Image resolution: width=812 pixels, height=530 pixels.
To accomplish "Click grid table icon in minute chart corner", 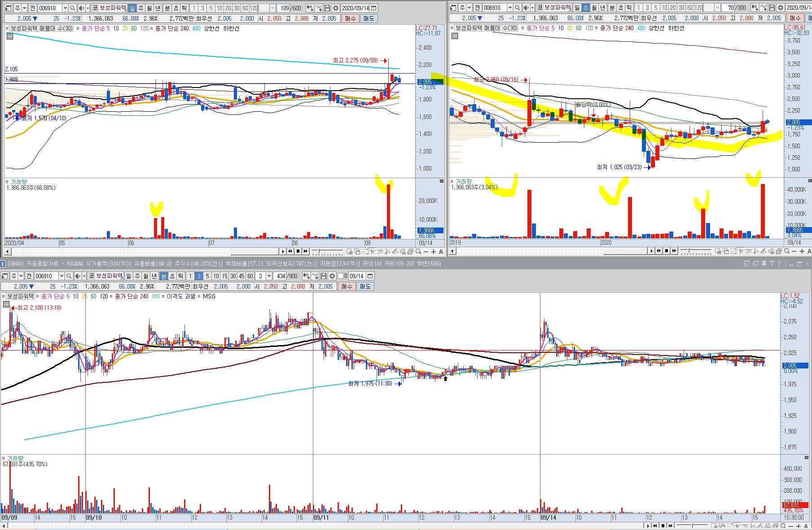I will pos(6,304).
